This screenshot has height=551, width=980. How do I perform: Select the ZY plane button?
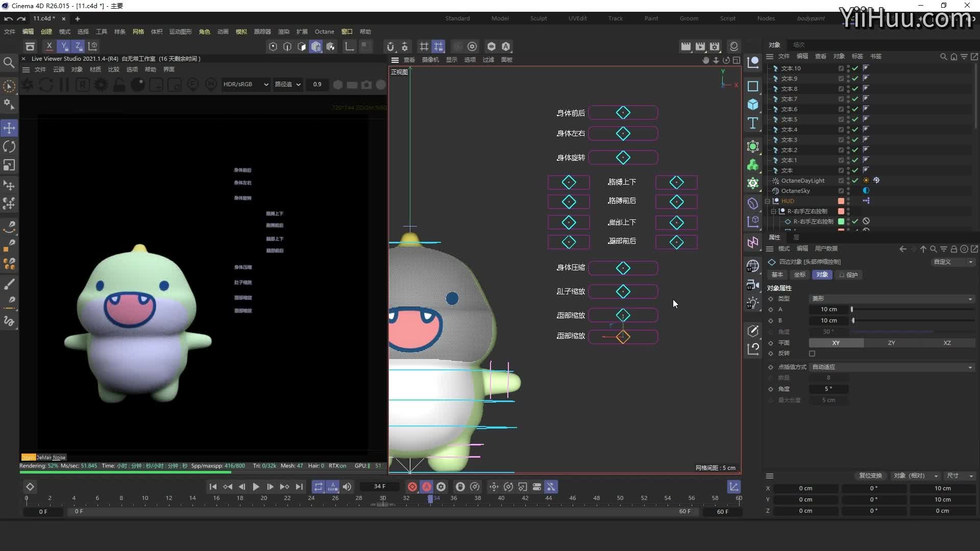point(891,343)
